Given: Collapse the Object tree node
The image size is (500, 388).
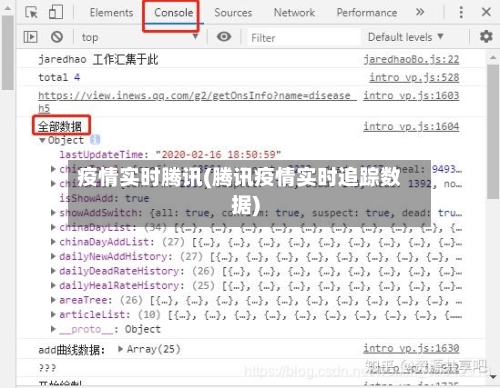Looking at the screenshot, I should (42, 141).
